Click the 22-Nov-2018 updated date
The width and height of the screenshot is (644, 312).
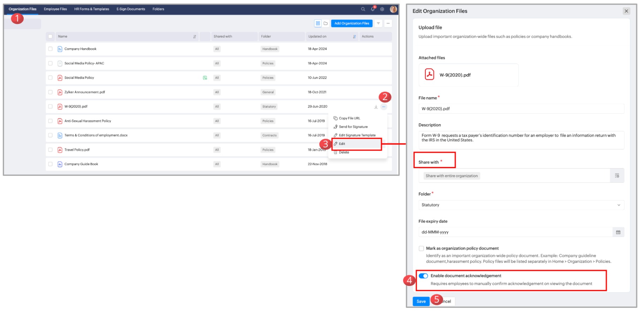tap(317, 164)
